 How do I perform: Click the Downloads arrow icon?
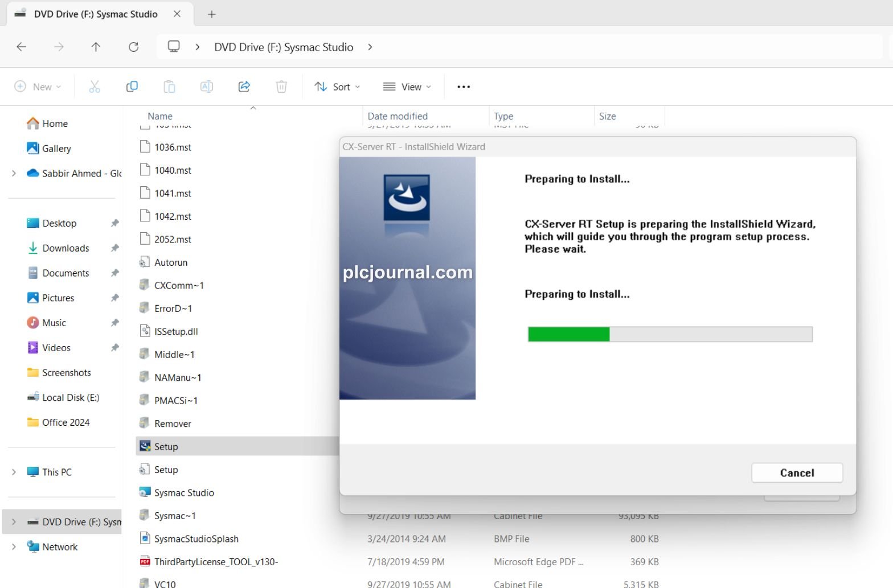point(33,248)
